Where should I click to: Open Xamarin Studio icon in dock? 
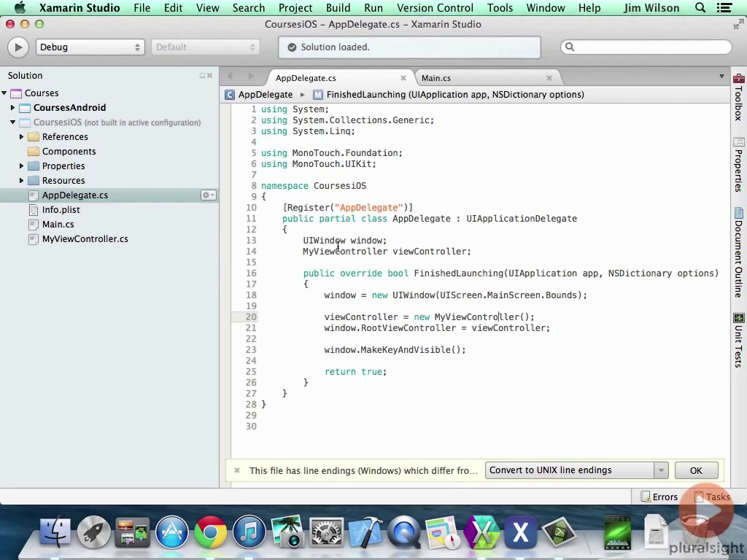coord(481,532)
